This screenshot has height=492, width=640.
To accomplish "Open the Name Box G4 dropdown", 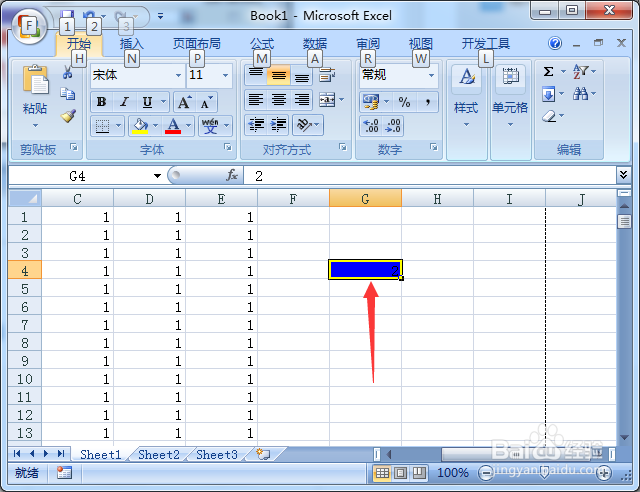I will click(x=157, y=176).
